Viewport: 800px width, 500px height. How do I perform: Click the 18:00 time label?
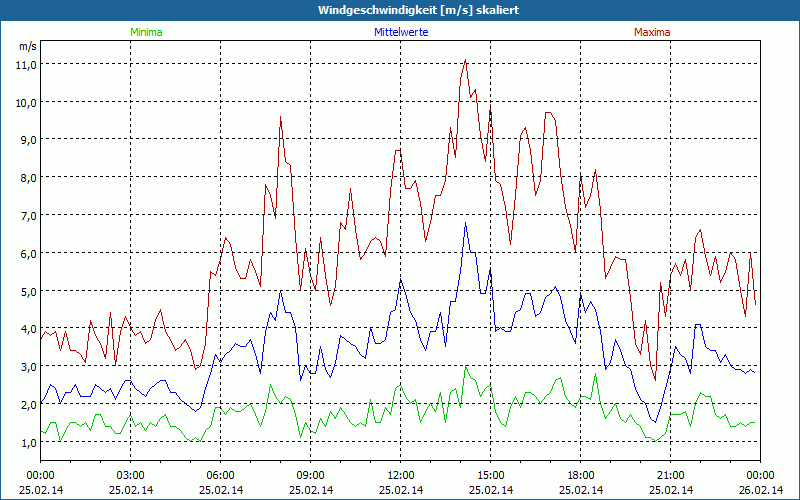click(581, 475)
